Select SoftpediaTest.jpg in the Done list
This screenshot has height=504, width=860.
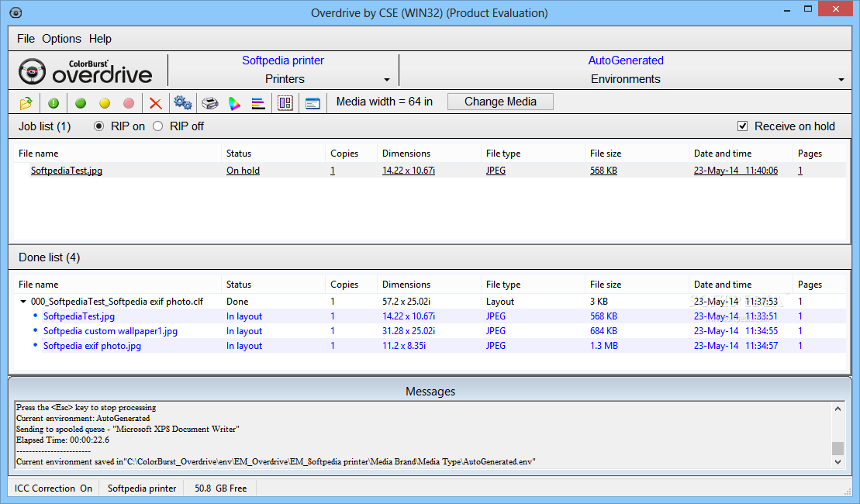(79, 316)
